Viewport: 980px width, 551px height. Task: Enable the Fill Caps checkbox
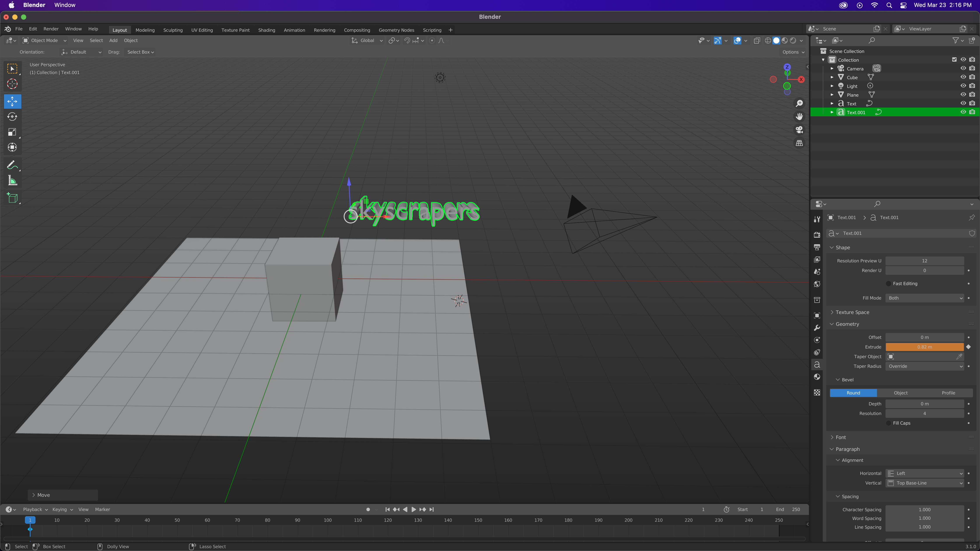(x=889, y=423)
